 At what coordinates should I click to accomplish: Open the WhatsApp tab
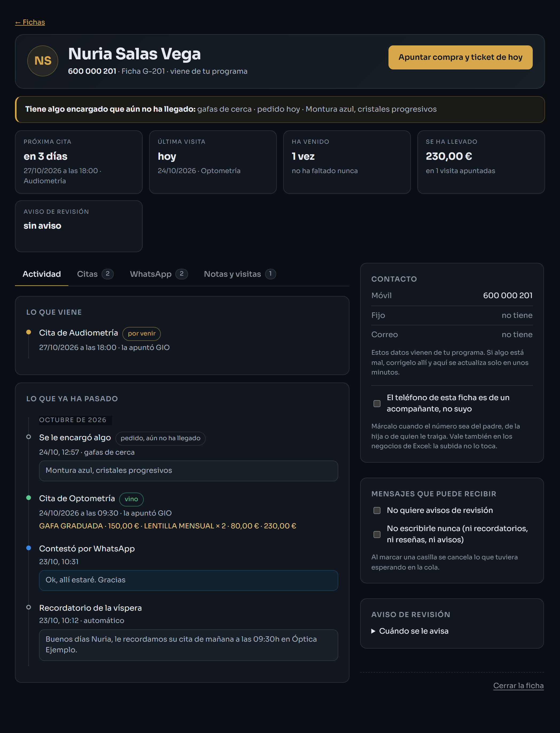click(x=159, y=274)
